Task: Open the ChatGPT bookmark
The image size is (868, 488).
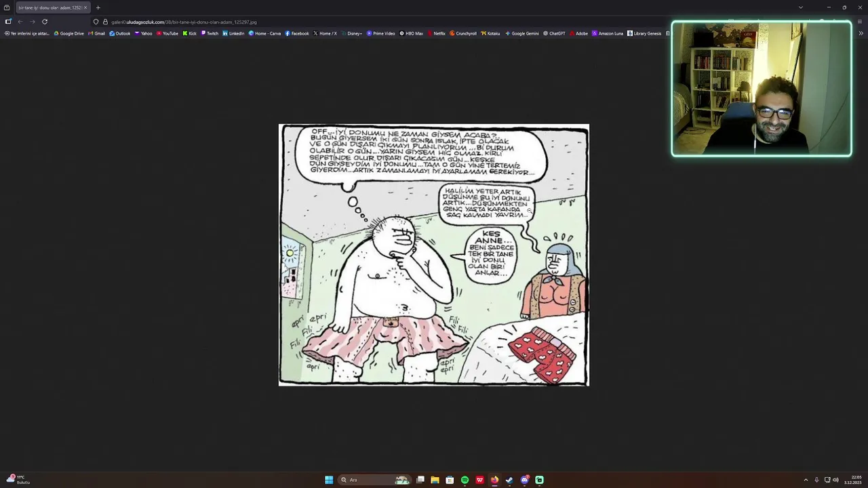Action: pyautogui.click(x=554, y=33)
